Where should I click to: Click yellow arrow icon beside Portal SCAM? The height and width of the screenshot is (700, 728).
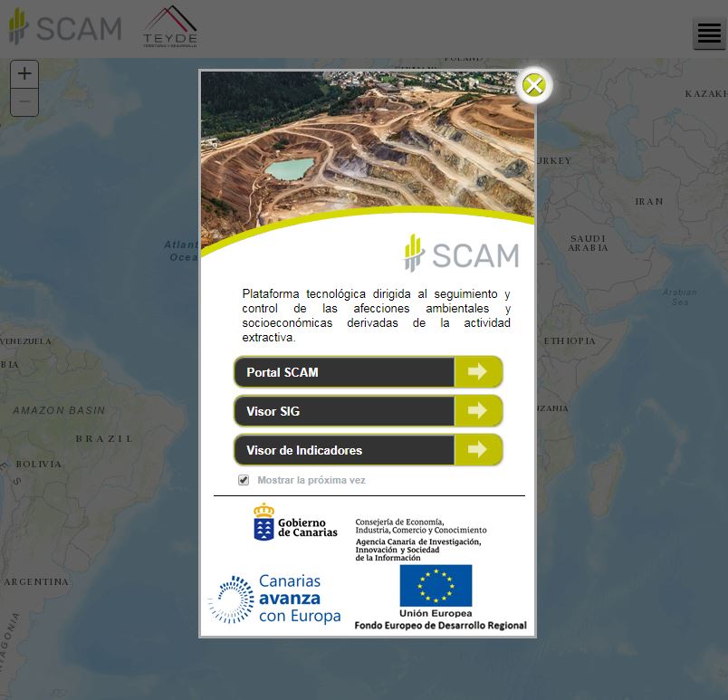click(x=479, y=371)
